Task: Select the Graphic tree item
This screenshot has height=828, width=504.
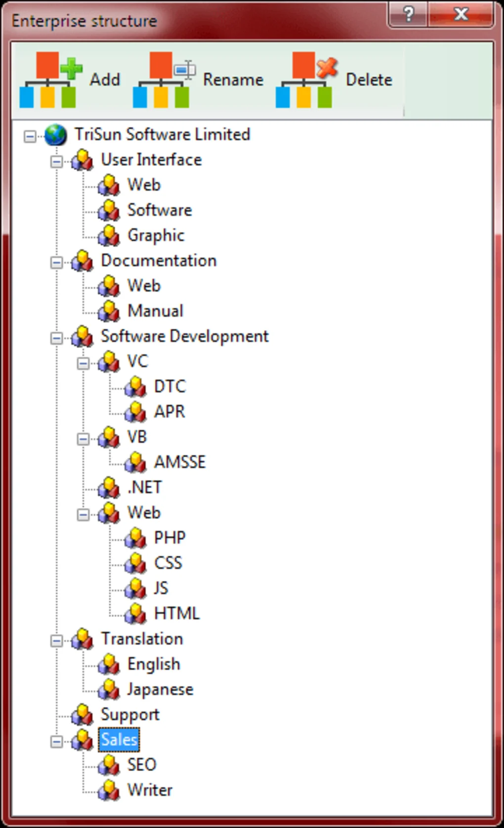Action: point(156,235)
